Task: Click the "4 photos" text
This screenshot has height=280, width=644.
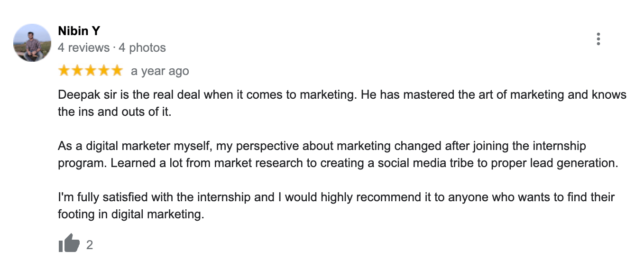Action: point(142,48)
